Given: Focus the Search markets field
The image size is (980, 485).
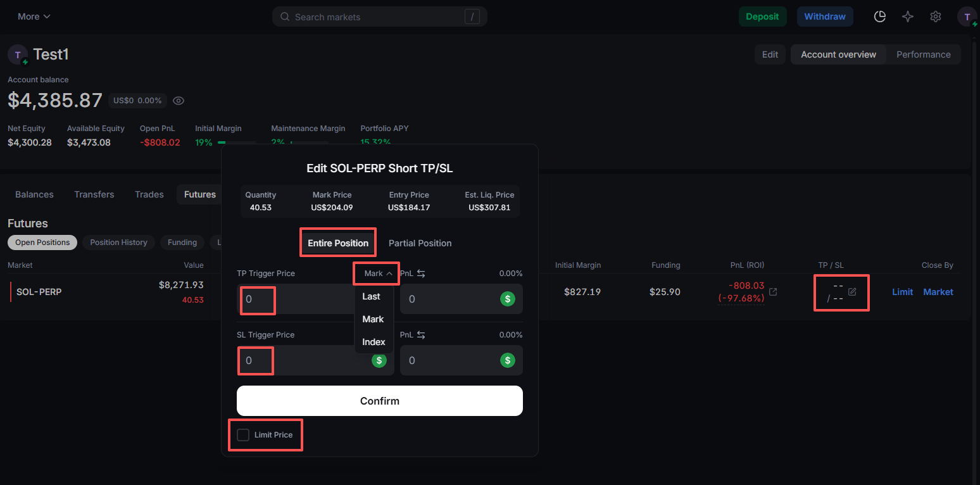Looking at the screenshot, I should point(379,17).
